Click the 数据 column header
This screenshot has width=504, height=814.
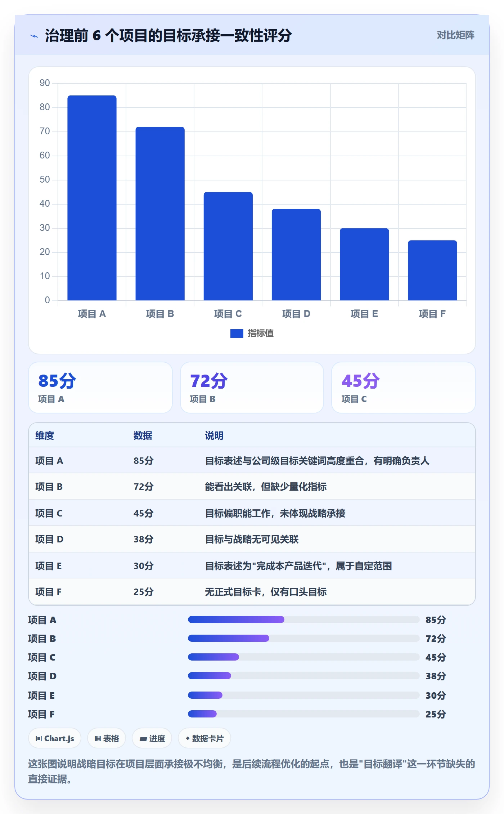(x=143, y=435)
